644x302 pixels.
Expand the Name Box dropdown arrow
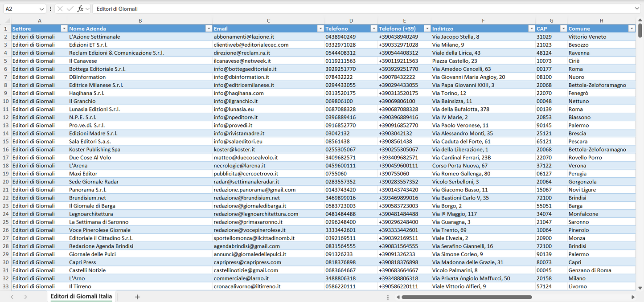coord(42,9)
